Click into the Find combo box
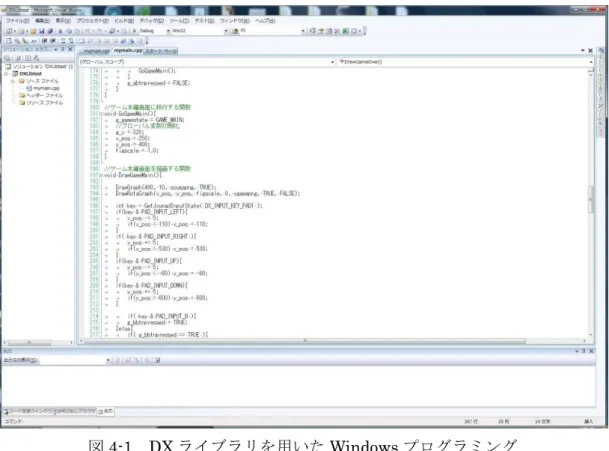 (270, 31)
